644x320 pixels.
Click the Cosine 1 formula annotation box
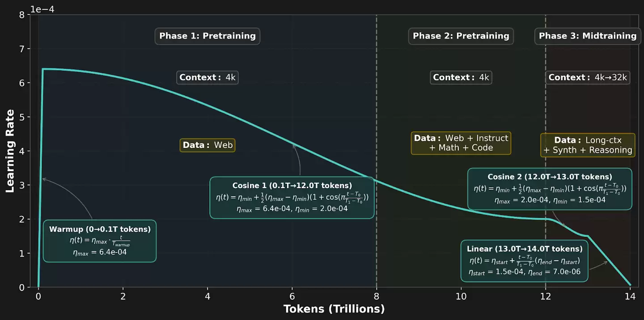(292, 197)
